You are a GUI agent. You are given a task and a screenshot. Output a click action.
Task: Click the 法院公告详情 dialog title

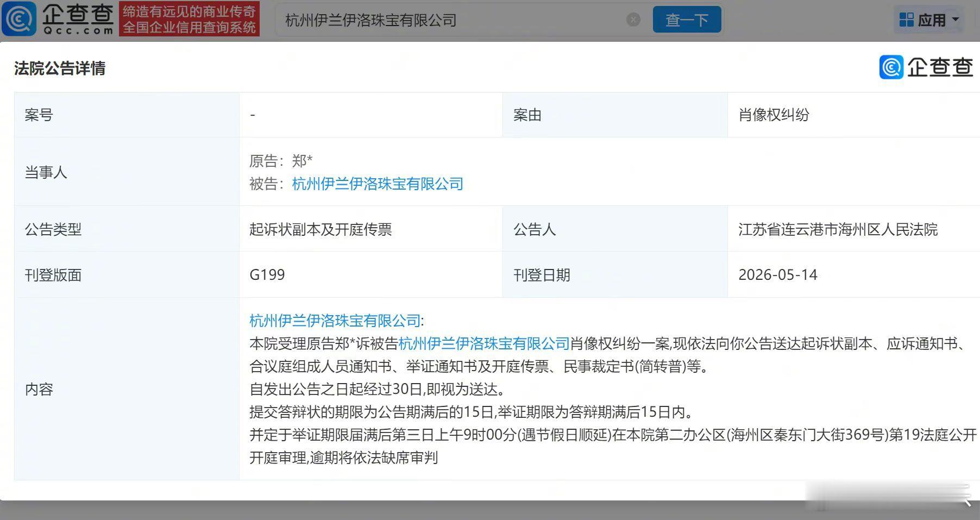60,68
